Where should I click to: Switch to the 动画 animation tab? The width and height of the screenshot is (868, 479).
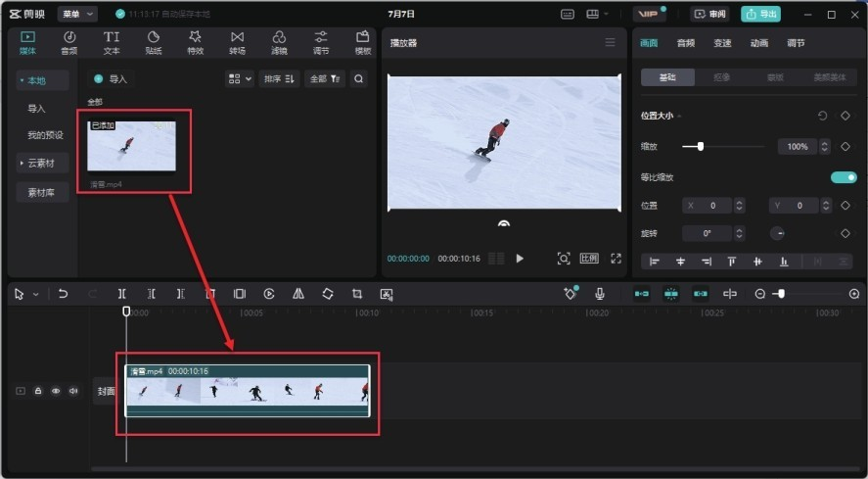coord(759,43)
